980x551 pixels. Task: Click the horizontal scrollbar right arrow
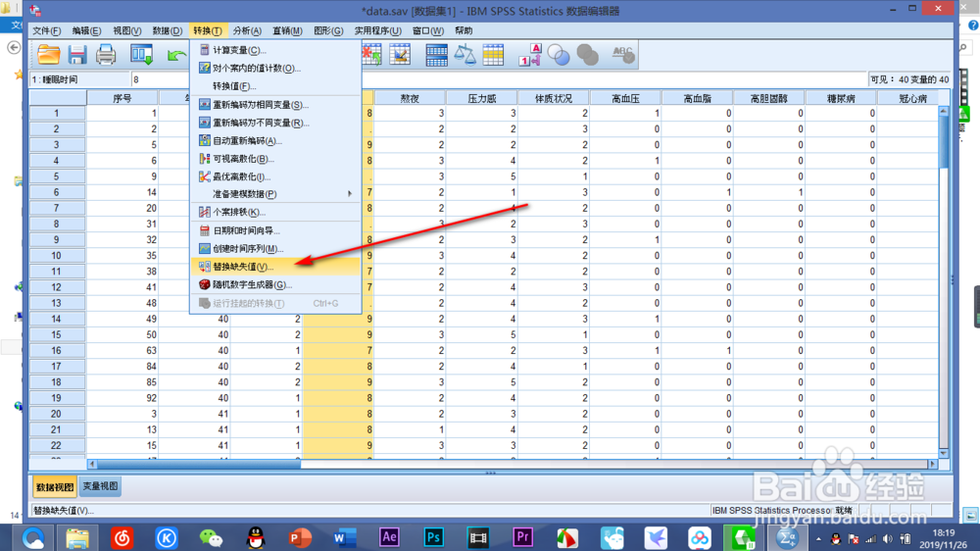coord(933,464)
